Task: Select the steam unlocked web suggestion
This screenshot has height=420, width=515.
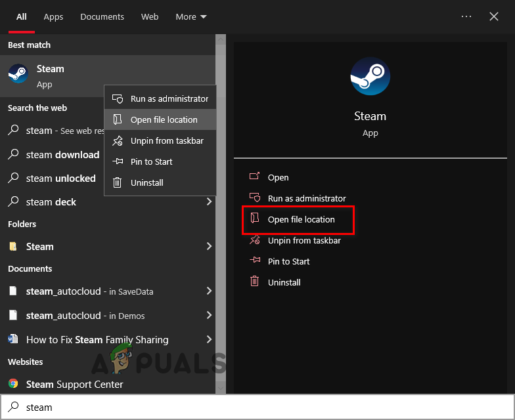Action: click(53, 178)
